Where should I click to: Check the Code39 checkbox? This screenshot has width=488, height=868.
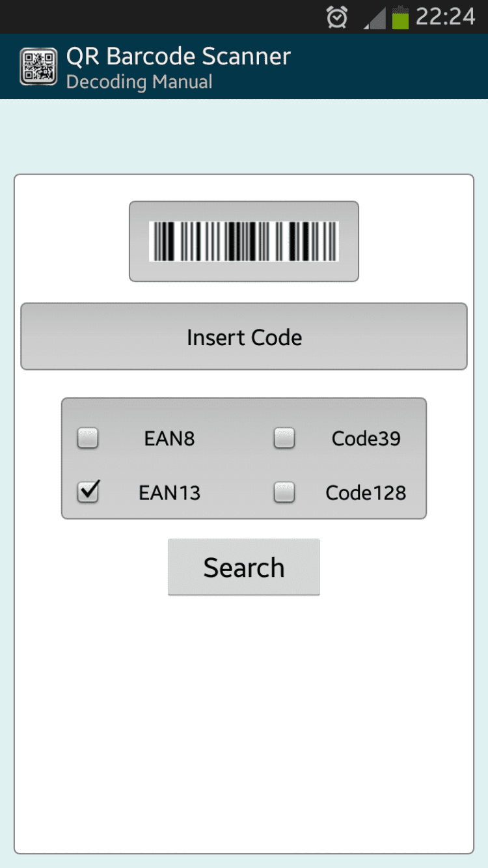[x=284, y=438]
